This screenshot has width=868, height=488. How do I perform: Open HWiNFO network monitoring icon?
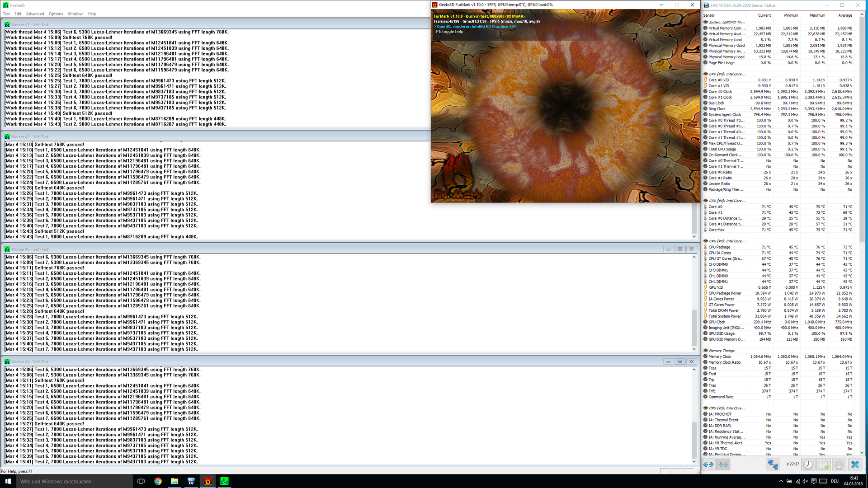click(x=773, y=464)
